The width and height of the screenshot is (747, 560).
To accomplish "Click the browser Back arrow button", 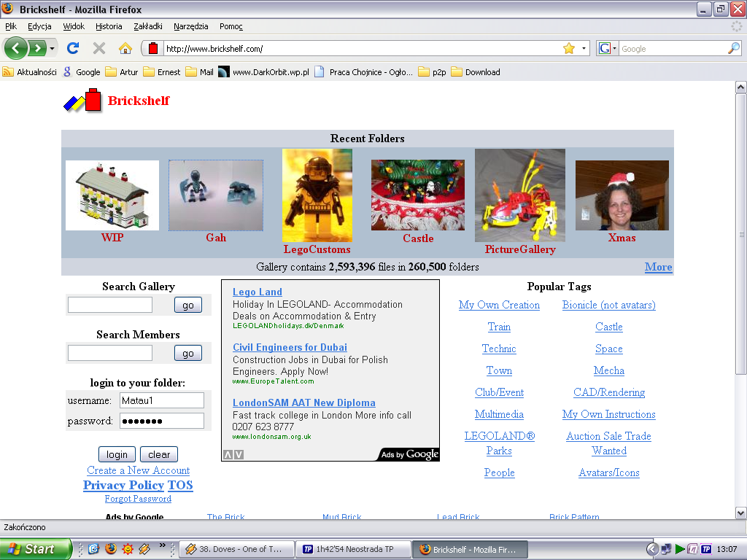I will click(x=16, y=48).
